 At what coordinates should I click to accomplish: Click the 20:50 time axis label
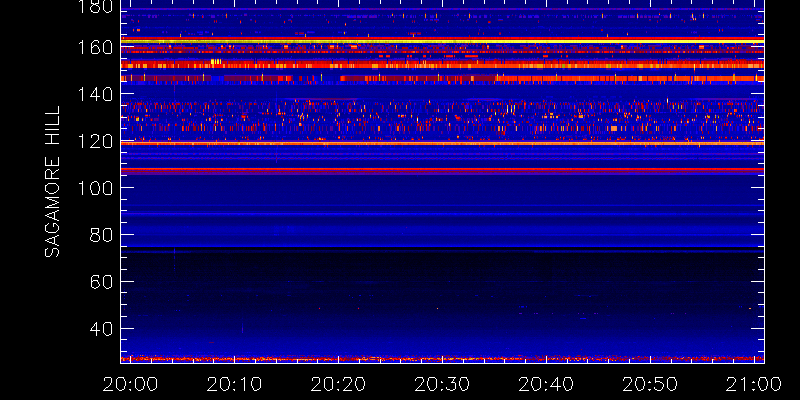click(650, 385)
